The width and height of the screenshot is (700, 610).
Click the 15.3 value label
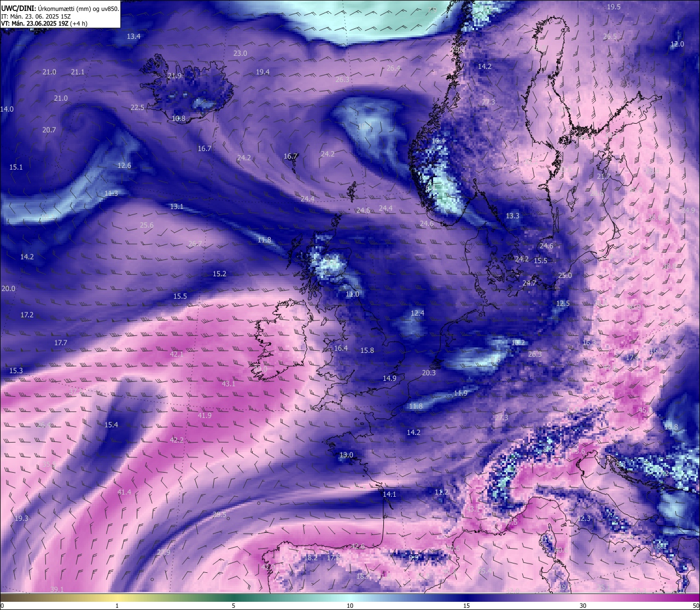(x=16, y=370)
